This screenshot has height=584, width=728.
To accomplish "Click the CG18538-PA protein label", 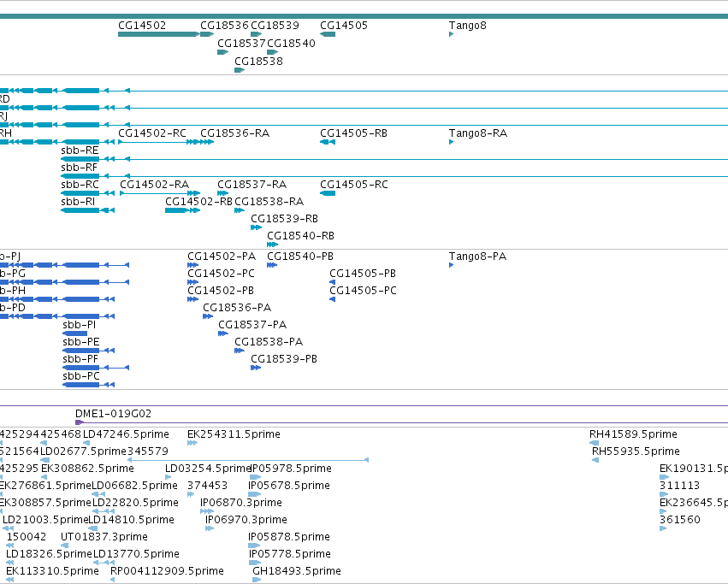I will 269,342.
